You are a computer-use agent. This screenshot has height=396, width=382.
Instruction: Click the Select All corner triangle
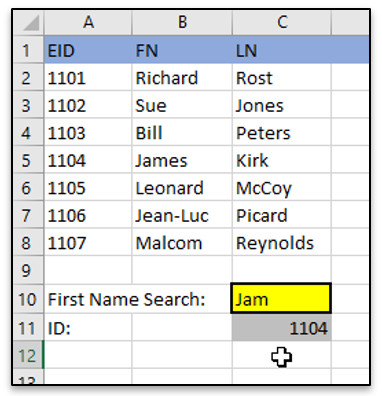tap(28, 23)
